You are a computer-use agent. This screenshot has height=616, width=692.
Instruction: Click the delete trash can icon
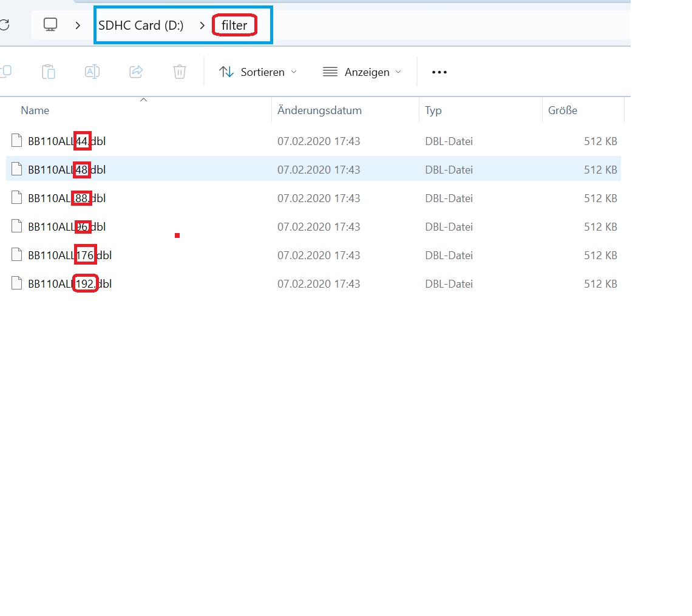point(180,72)
